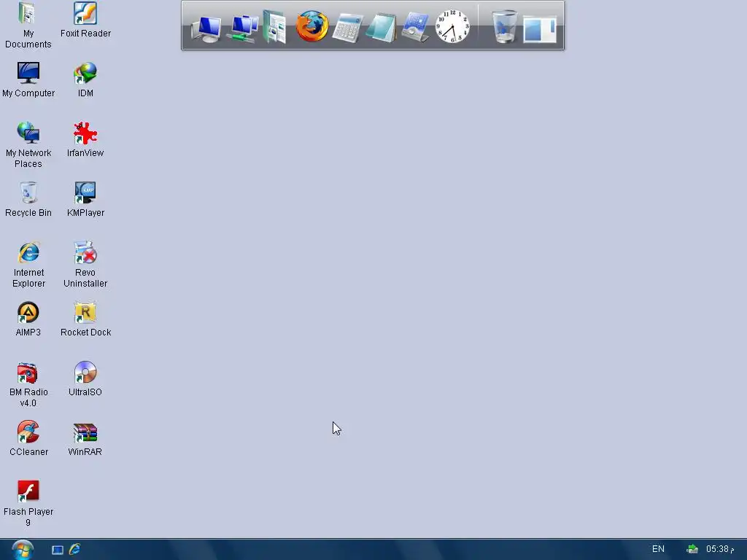Open the EN language indicator
Viewport: 747px width, 560px height.
pos(658,549)
